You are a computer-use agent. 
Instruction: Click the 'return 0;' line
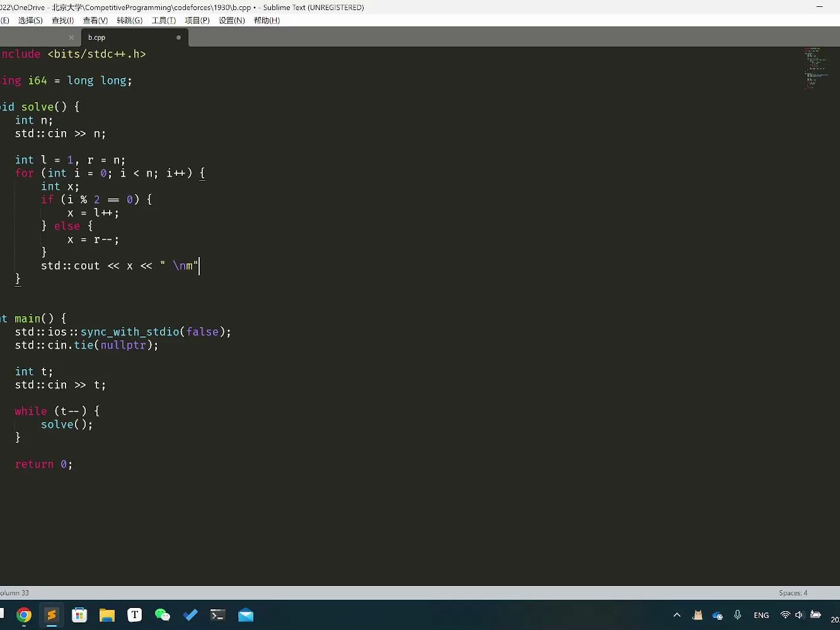pos(44,464)
